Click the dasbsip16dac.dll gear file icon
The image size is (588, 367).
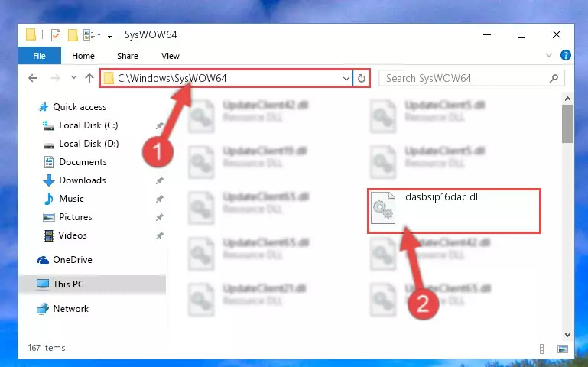pos(383,208)
